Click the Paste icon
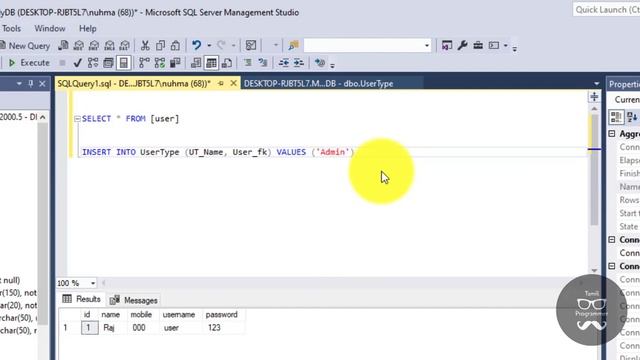Screen dimensions: 640x360 176,45
